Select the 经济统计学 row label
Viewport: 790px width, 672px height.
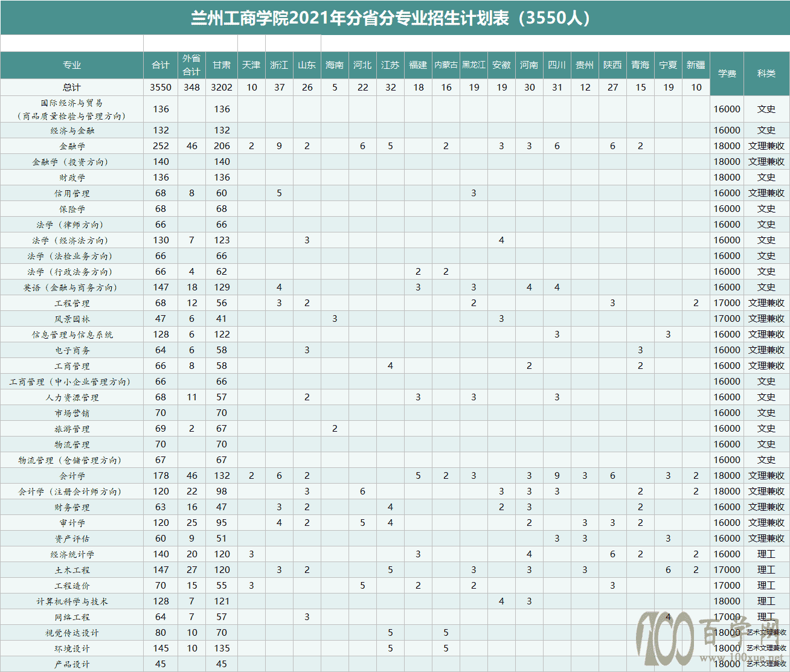[x=72, y=554]
